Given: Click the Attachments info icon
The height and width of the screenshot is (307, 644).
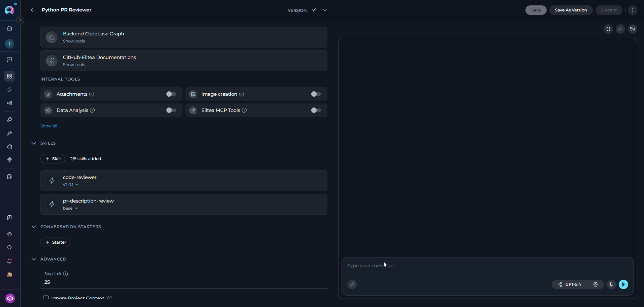Looking at the screenshot, I should click(92, 94).
